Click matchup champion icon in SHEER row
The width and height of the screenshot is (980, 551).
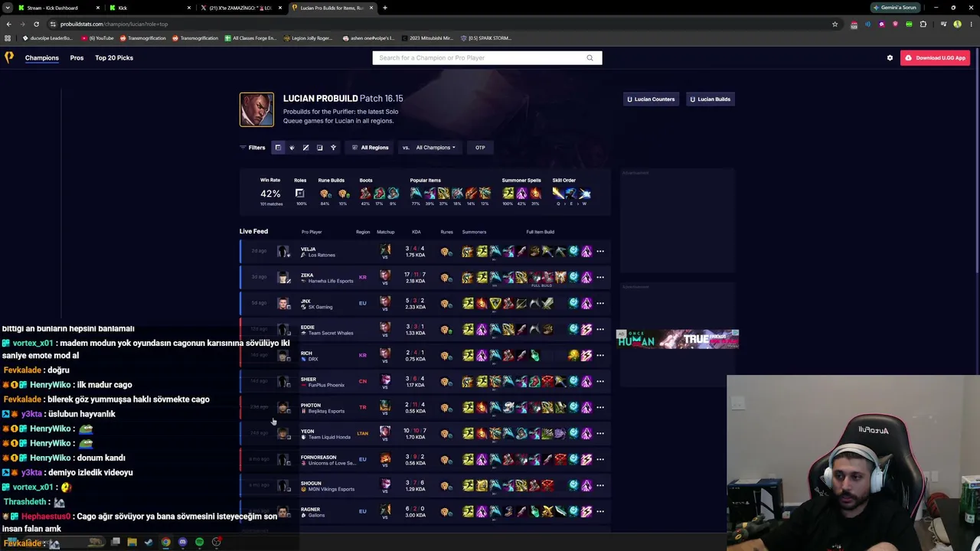click(x=385, y=381)
